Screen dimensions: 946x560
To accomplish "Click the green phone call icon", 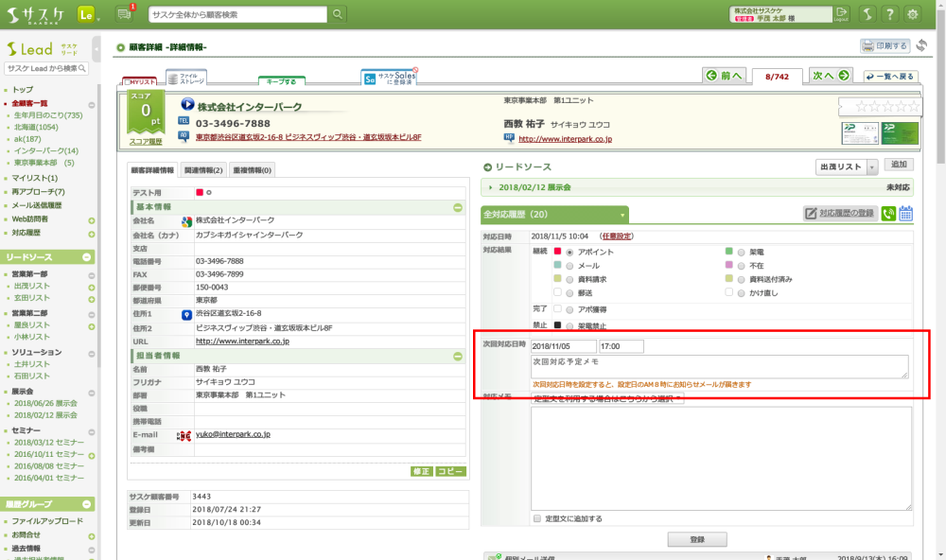I will tap(888, 214).
